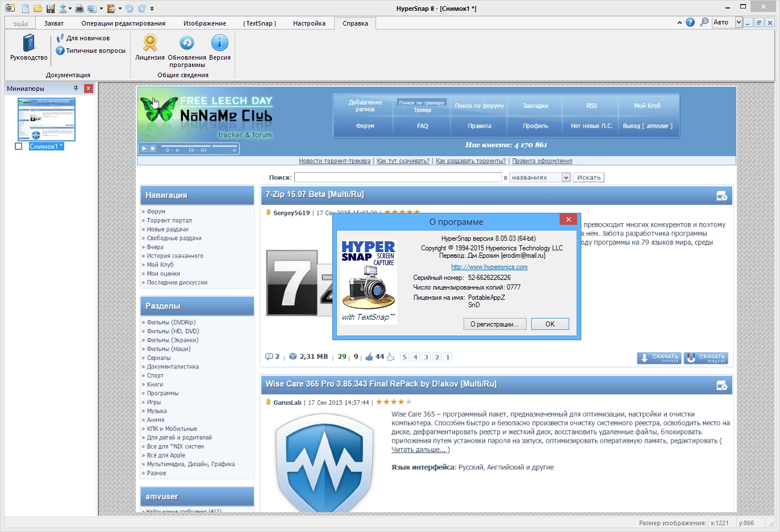Switch to the Изображение tab
This screenshot has width=780, height=532.
click(205, 23)
